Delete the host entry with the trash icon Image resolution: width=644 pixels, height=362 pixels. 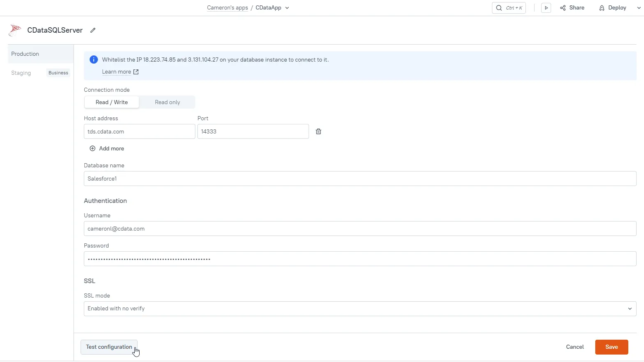point(318,131)
